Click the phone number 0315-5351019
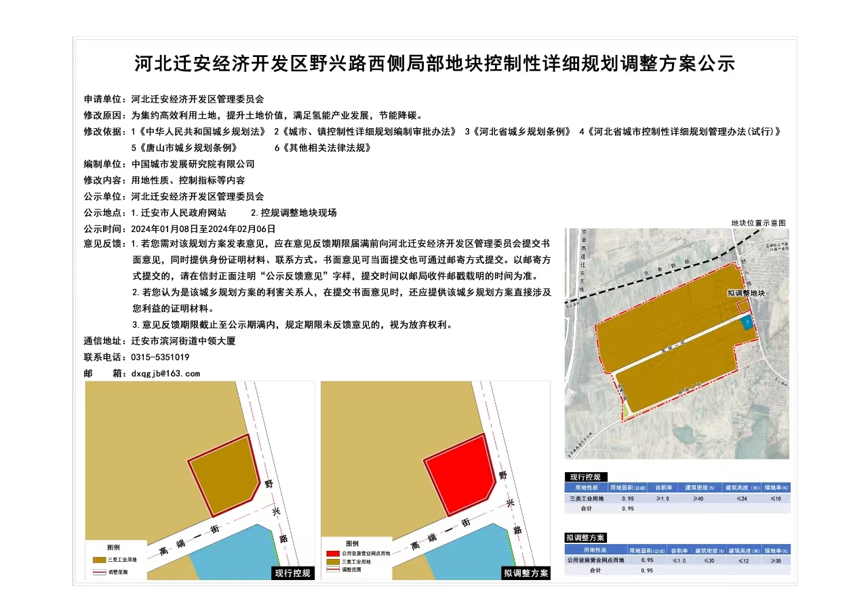The height and width of the screenshot is (614, 868). (160, 358)
